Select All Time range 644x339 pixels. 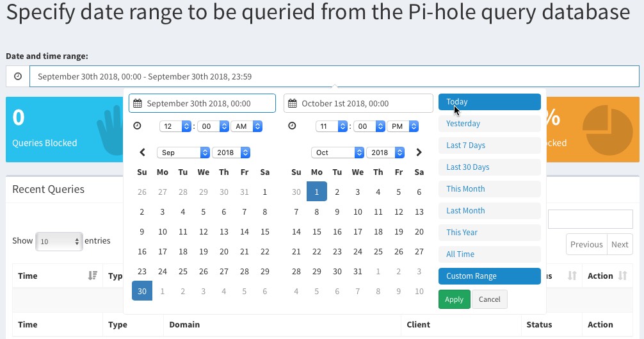[489, 254]
